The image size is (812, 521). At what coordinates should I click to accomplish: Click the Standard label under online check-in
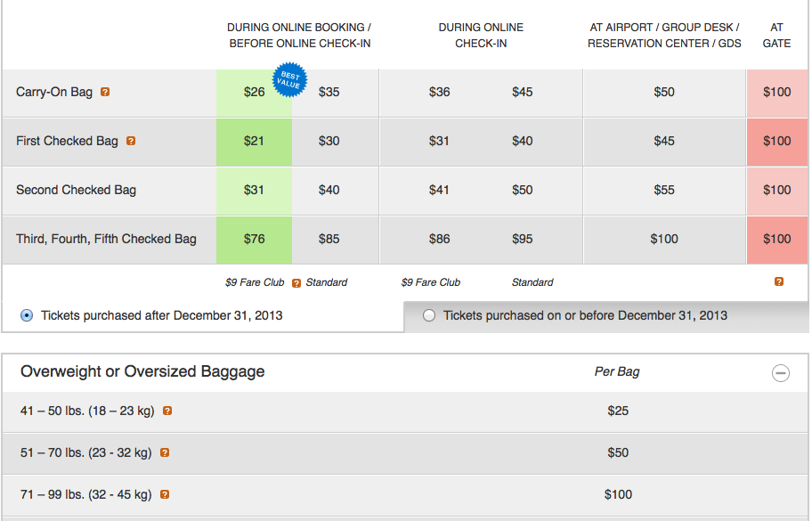532,282
